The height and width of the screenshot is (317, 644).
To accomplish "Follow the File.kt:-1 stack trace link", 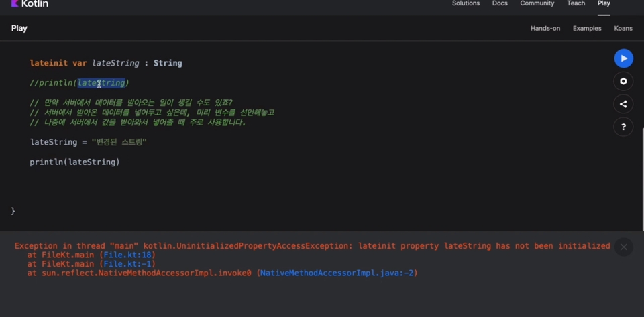I will [x=127, y=264].
